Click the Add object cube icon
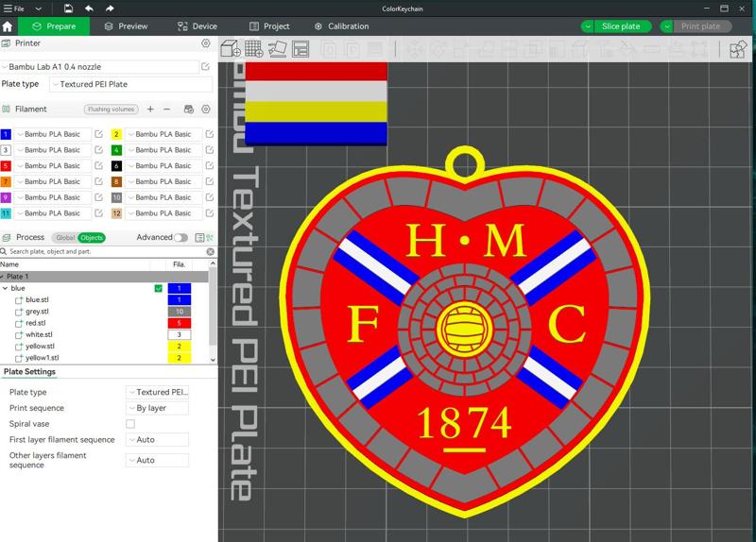Image resolution: width=756 pixels, height=542 pixels. tap(230, 49)
